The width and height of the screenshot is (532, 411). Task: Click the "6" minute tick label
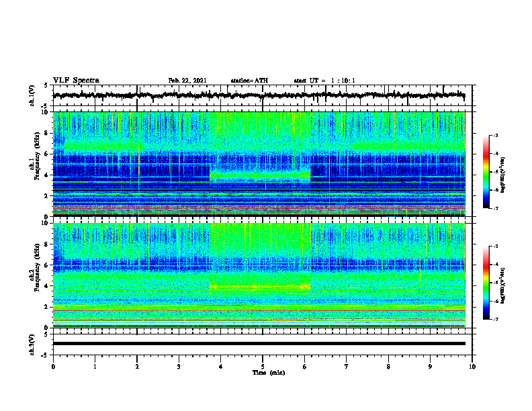point(305,367)
